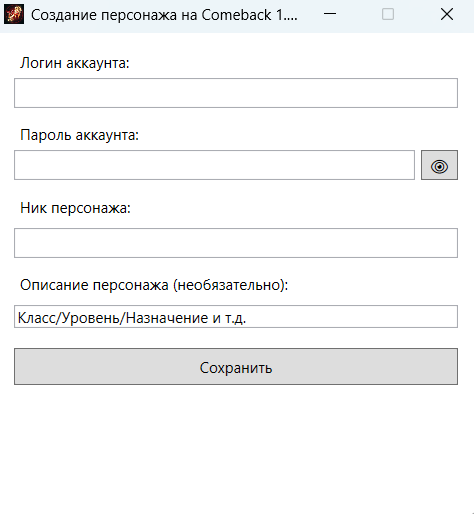Select the character description field
The image size is (474, 514).
(236, 316)
